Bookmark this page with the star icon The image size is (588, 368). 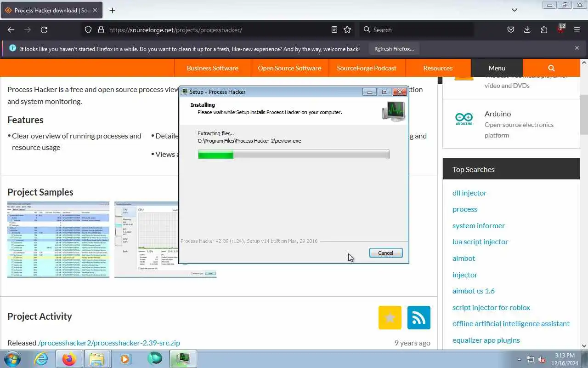point(347,29)
